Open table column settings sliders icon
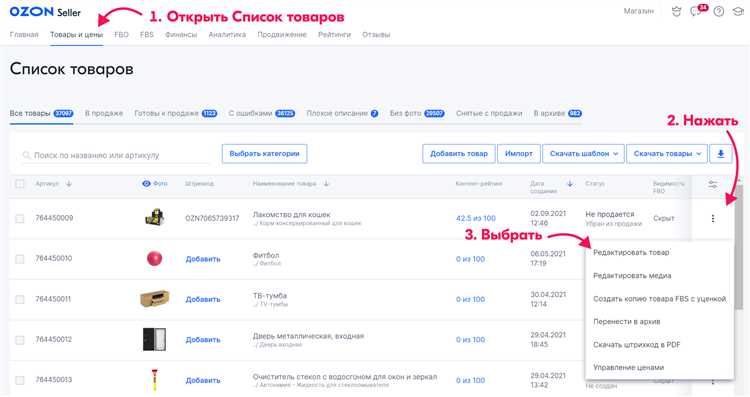Screen dimensions: 750x397 point(713,185)
